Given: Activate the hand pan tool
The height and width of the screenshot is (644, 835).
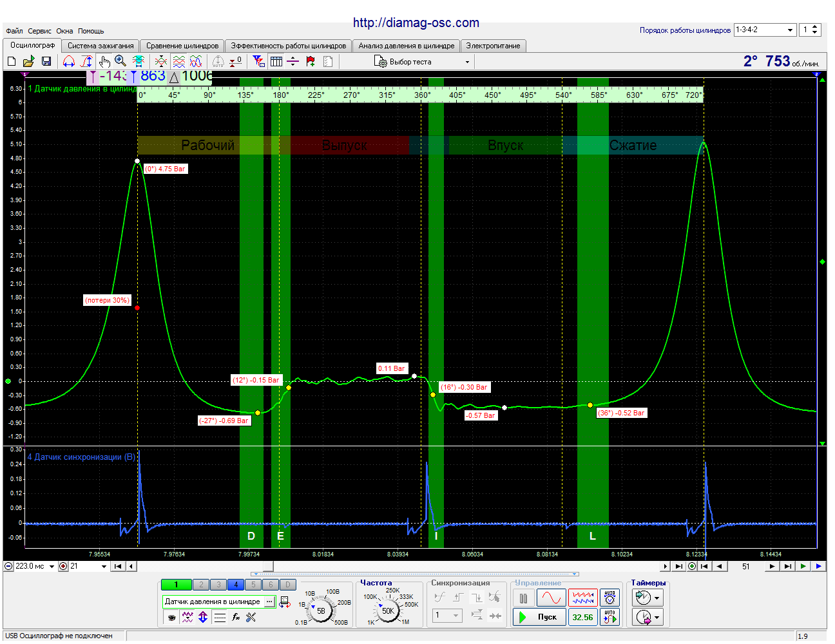Looking at the screenshot, I should coord(104,61).
